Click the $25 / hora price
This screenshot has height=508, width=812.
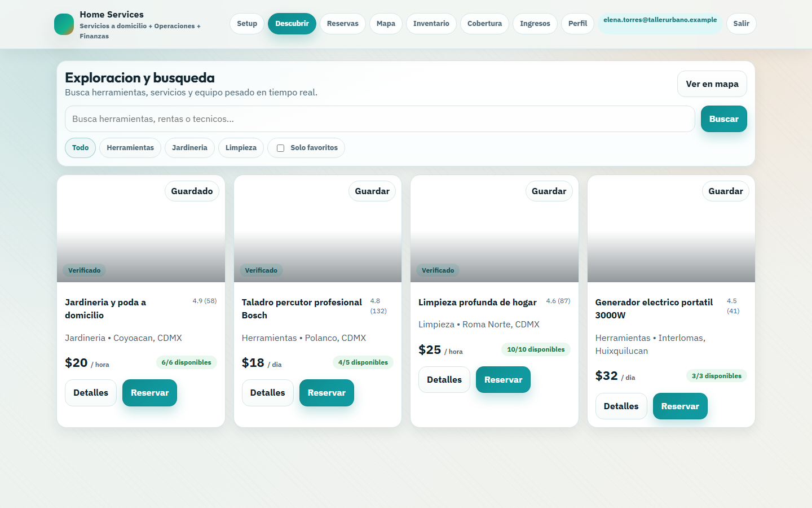(440, 350)
